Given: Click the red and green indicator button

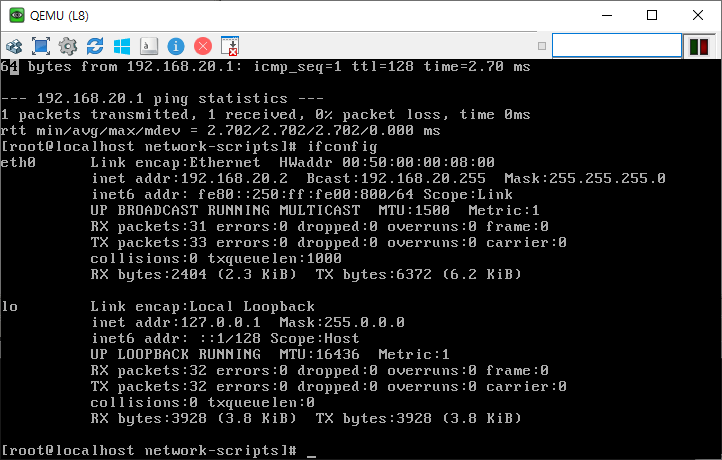Looking at the screenshot, I should (x=699, y=47).
